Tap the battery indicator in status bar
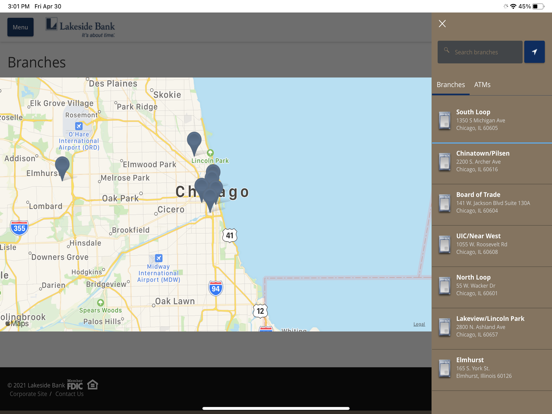 pyautogui.click(x=539, y=6)
